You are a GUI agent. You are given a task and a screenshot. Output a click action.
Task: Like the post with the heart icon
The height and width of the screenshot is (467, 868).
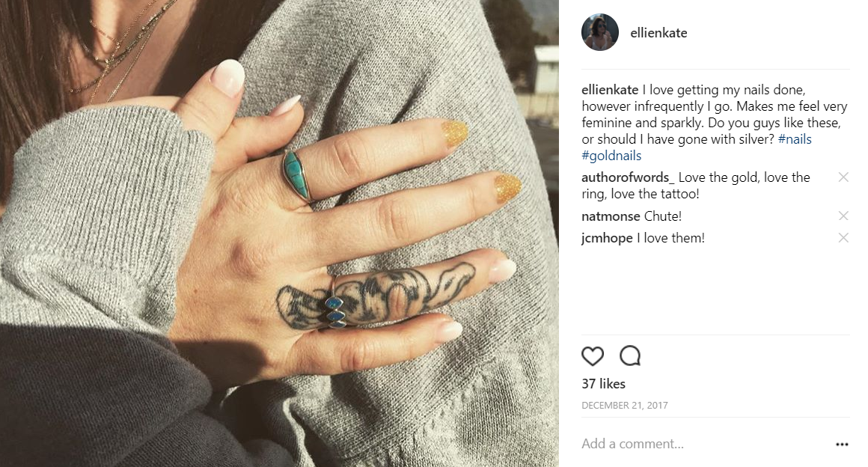pyautogui.click(x=593, y=356)
